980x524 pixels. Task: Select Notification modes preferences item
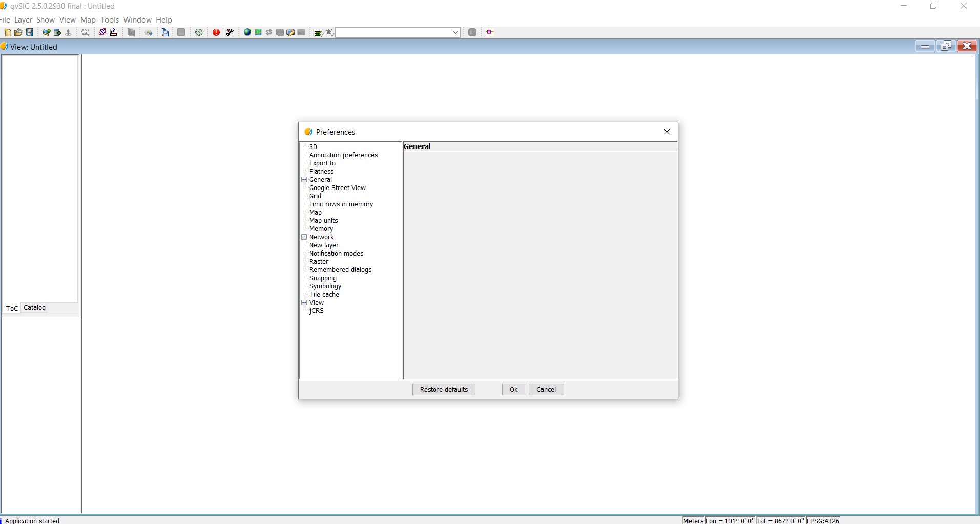[336, 254]
